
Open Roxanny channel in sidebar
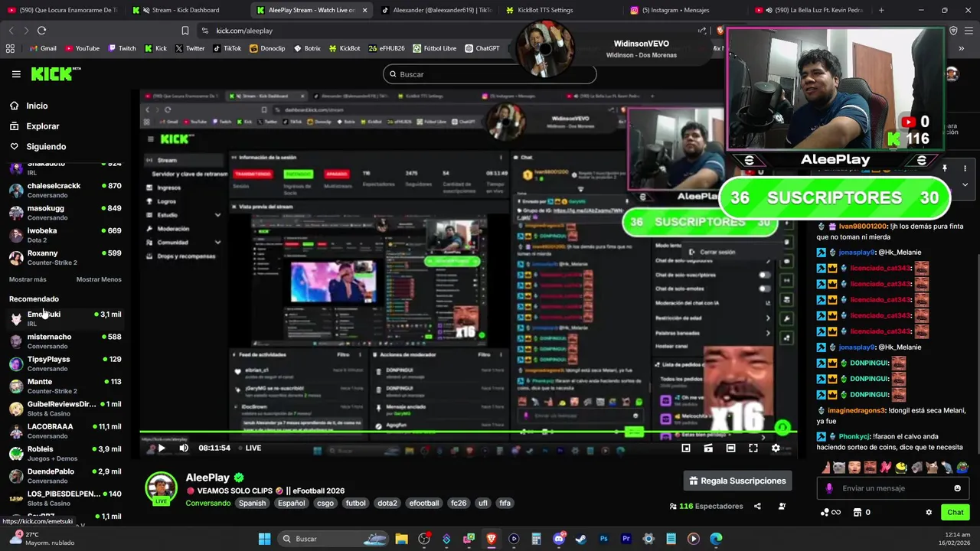[65, 257]
